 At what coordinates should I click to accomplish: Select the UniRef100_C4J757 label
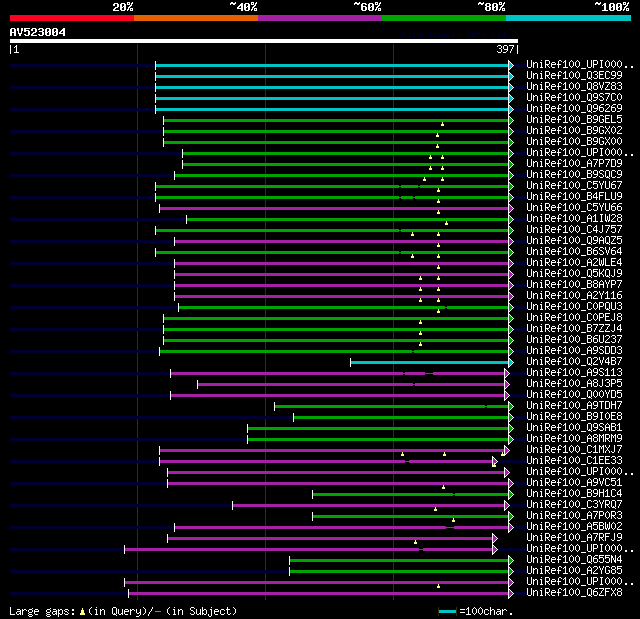(x=574, y=230)
